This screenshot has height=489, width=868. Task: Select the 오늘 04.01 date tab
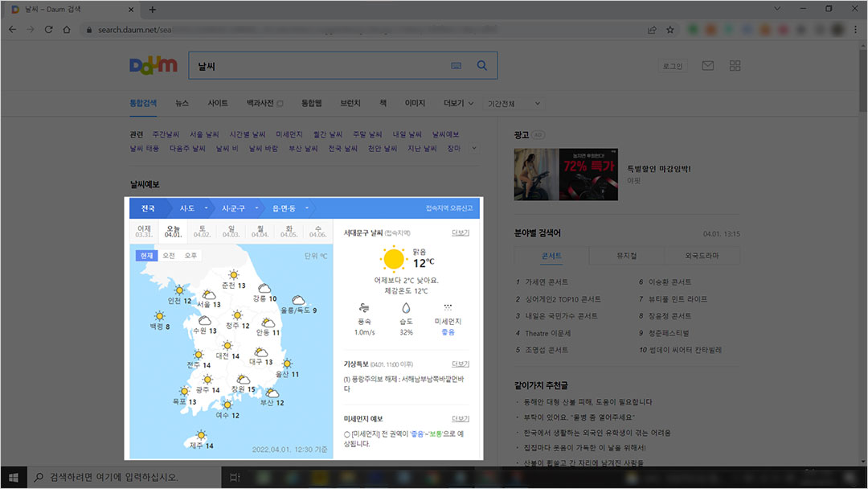tap(174, 232)
